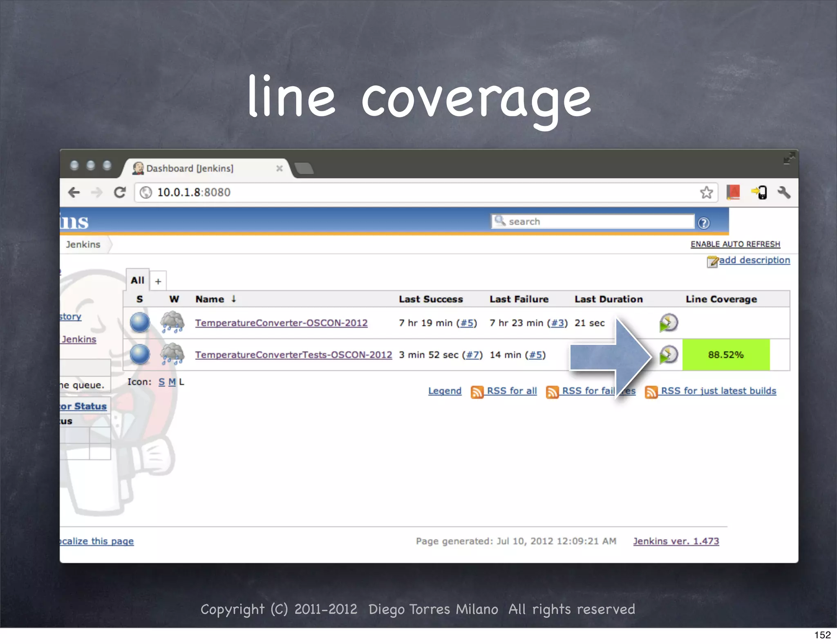837x644 pixels.
Task: Click the blue status ball of TemperatureConverterTests
Action: click(x=140, y=355)
